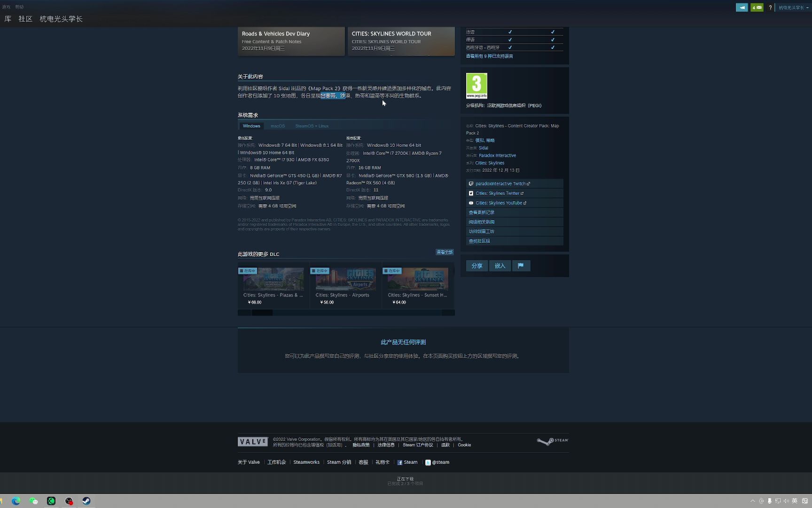
Task: Go to the 社区 community section
Action: 25,19
